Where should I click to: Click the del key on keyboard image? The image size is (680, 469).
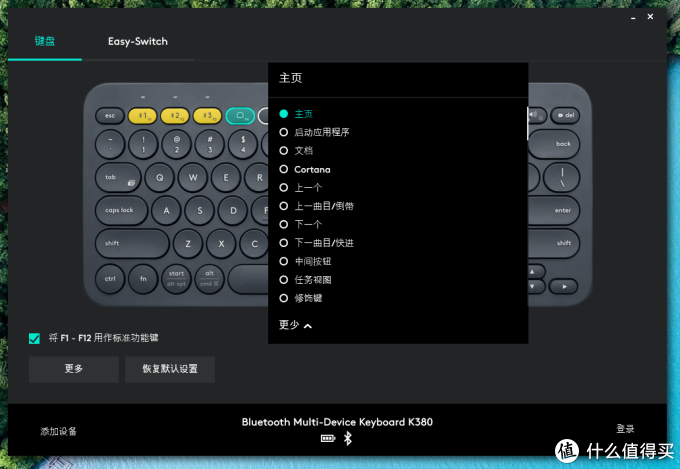pos(565,115)
